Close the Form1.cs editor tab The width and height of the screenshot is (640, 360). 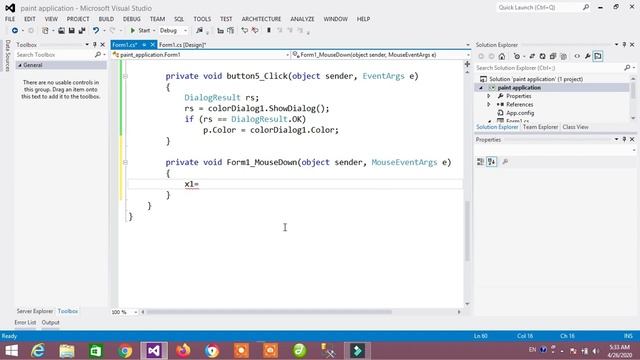pos(152,45)
